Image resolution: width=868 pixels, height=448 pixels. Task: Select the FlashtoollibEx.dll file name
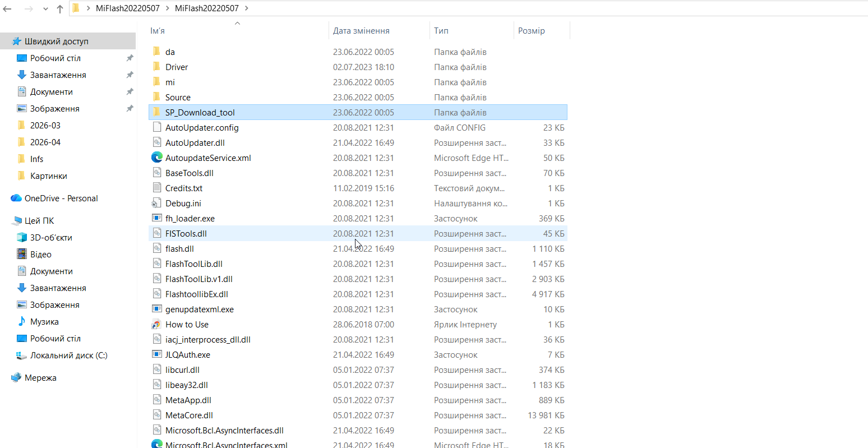click(197, 294)
